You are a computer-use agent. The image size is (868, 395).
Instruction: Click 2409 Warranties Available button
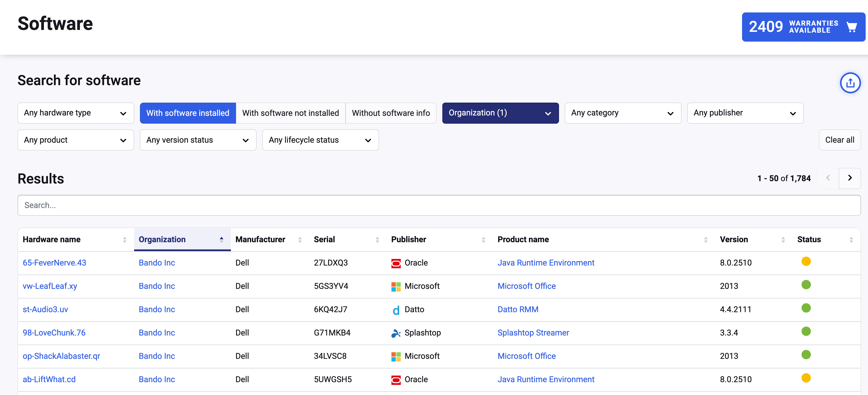pos(803,27)
